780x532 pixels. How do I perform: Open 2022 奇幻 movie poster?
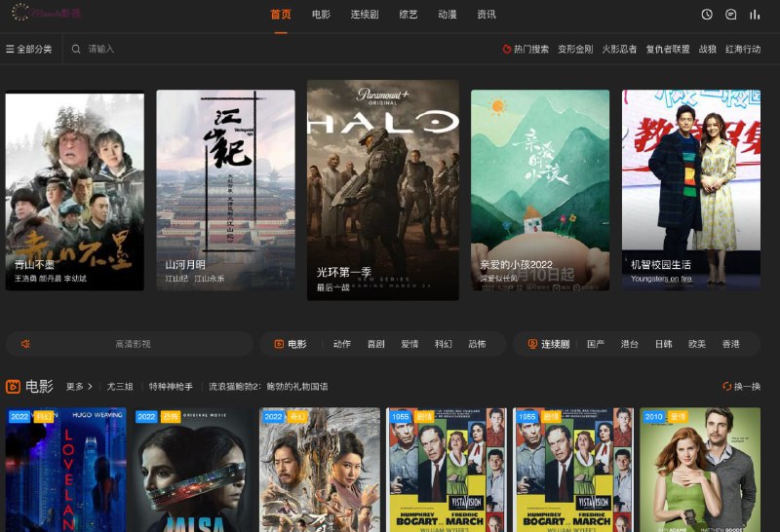pyautogui.click(x=320, y=470)
